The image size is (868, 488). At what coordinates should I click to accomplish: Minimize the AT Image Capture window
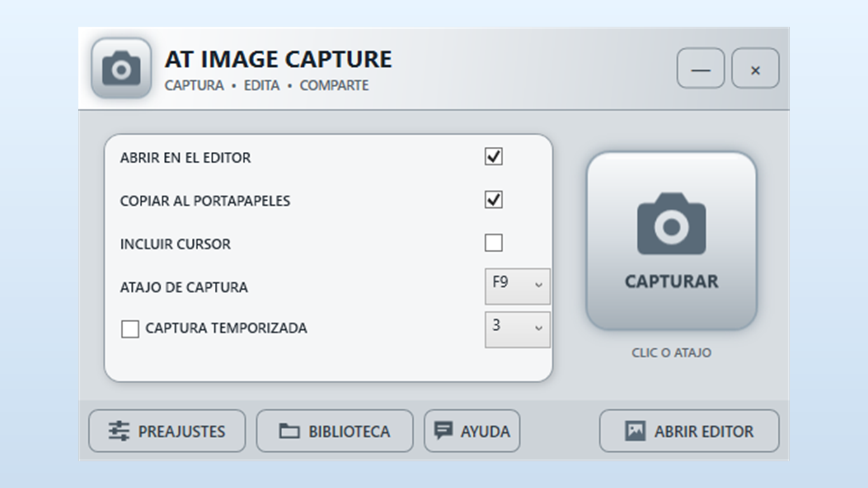701,68
